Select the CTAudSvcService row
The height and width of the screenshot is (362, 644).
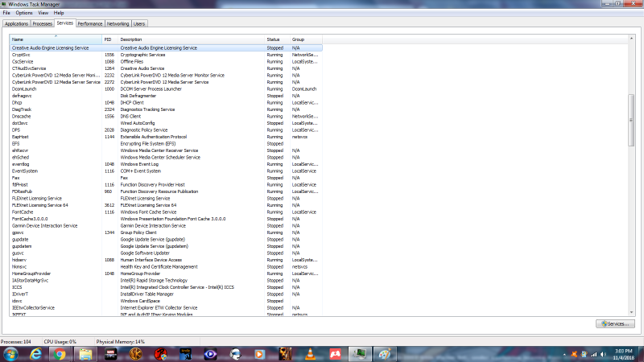coord(166,68)
